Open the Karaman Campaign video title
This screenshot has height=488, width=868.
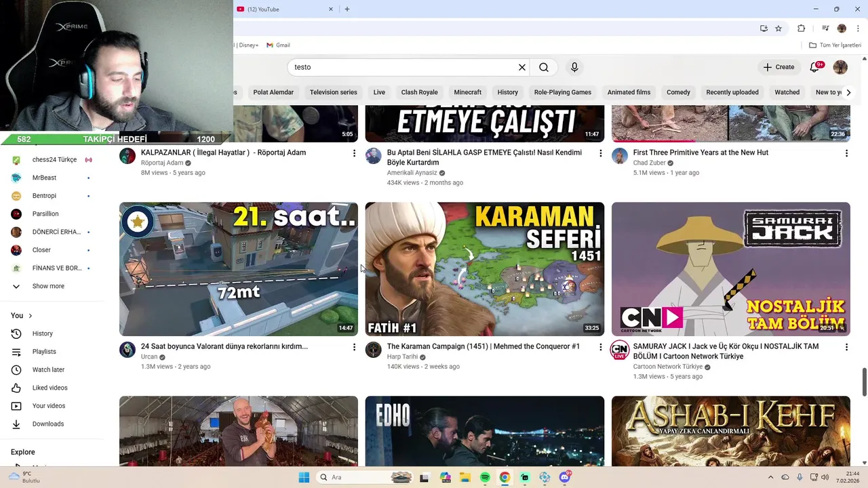(x=484, y=346)
